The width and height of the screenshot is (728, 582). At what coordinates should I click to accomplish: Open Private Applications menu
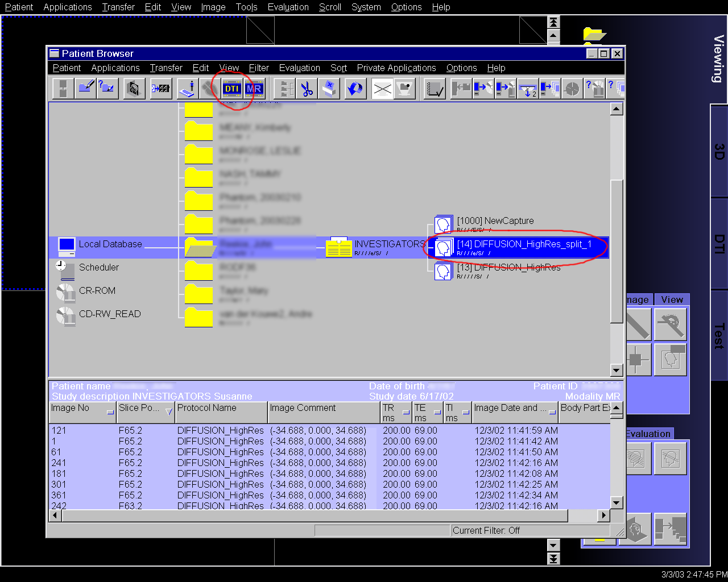pos(396,68)
